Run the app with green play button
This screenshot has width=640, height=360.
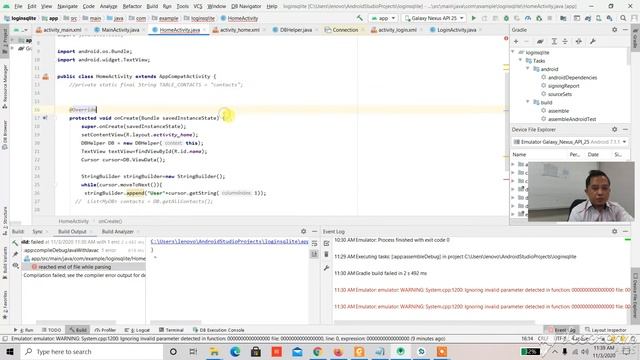[473, 18]
